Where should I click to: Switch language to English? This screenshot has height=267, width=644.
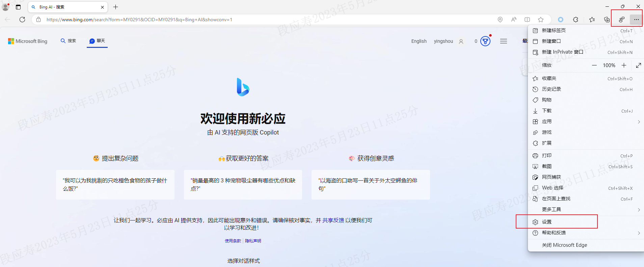(x=419, y=41)
